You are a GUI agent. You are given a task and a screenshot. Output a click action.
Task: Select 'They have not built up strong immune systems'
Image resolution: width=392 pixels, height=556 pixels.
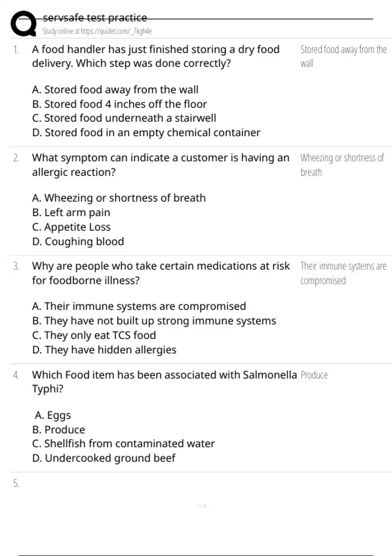tap(154, 321)
